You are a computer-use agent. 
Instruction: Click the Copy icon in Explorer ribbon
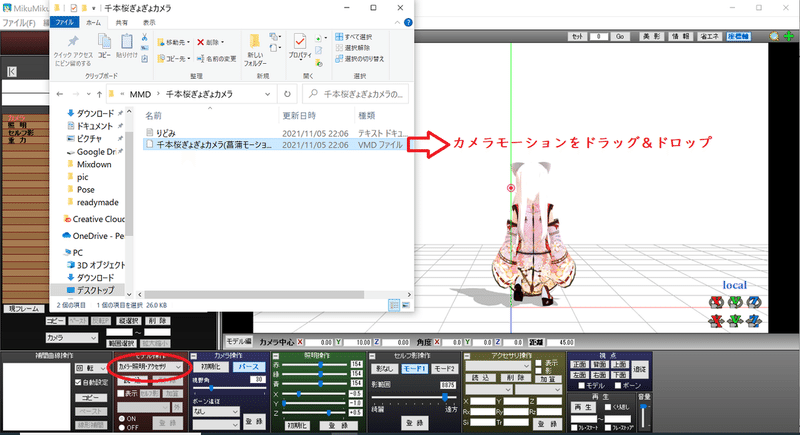[x=104, y=41]
